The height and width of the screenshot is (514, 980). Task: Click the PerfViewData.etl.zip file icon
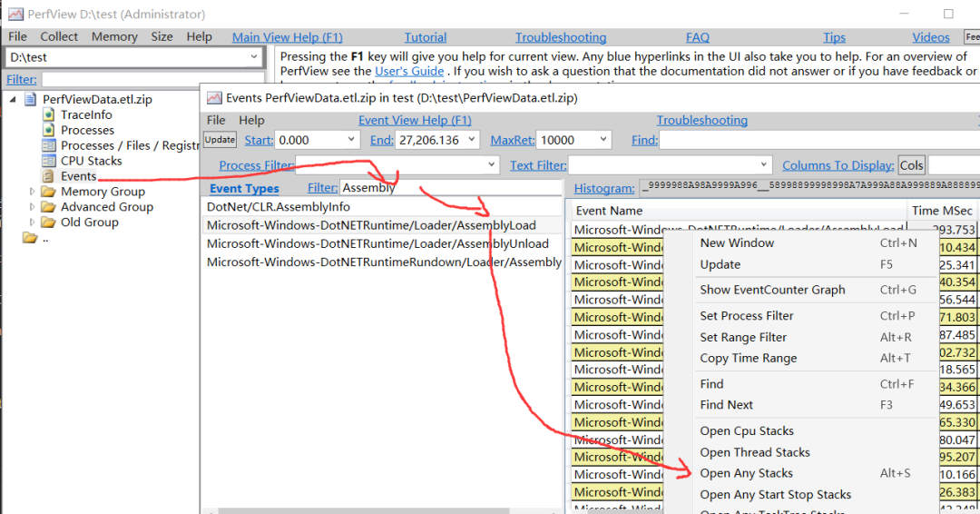[30, 99]
